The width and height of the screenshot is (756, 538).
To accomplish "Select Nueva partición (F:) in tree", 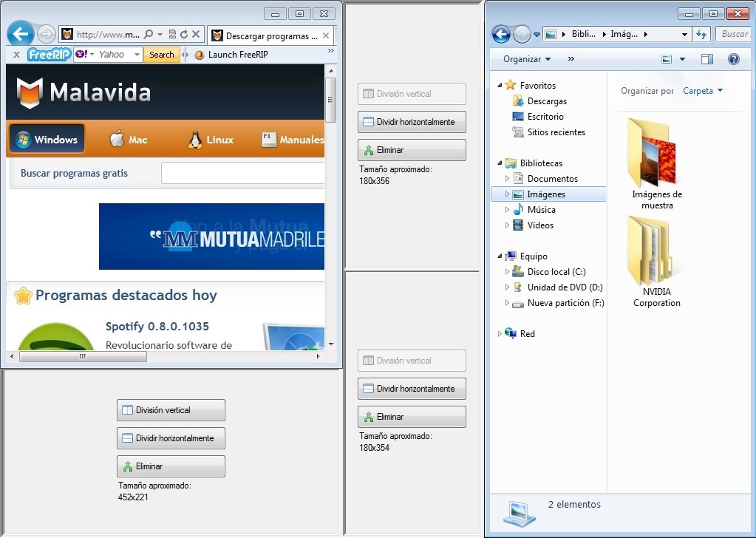I will coord(565,303).
